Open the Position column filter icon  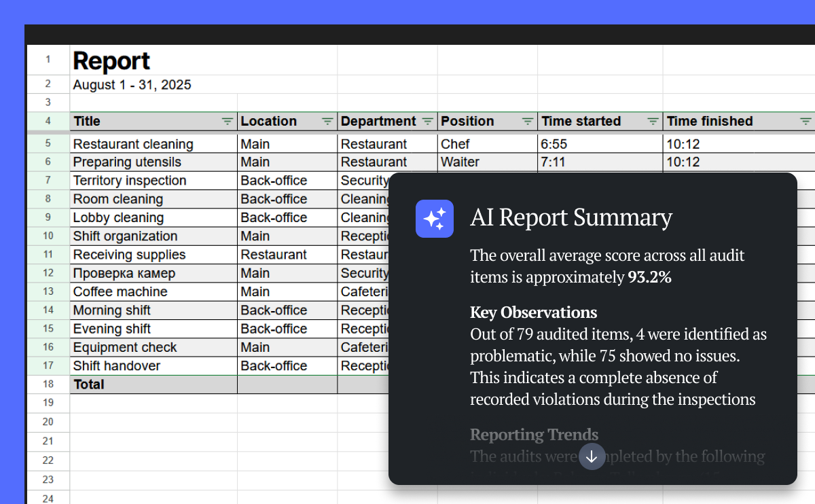[527, 122]
